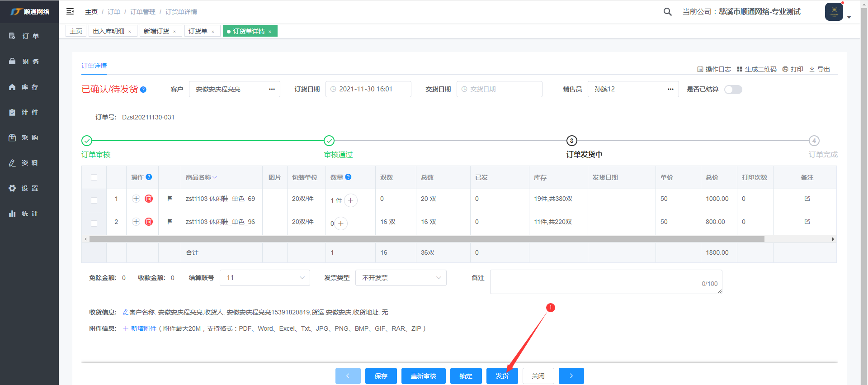Viewport: 868px width, 385px height.
Task: Collapse the sidebar with the menu fold icon
Action: pyautogui.click(x=70, y=11)
